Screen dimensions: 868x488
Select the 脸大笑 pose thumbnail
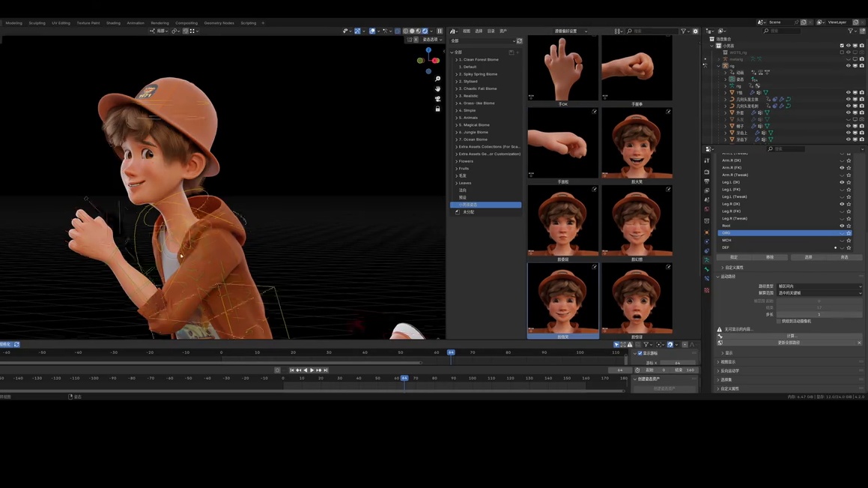tap(637, 144)
